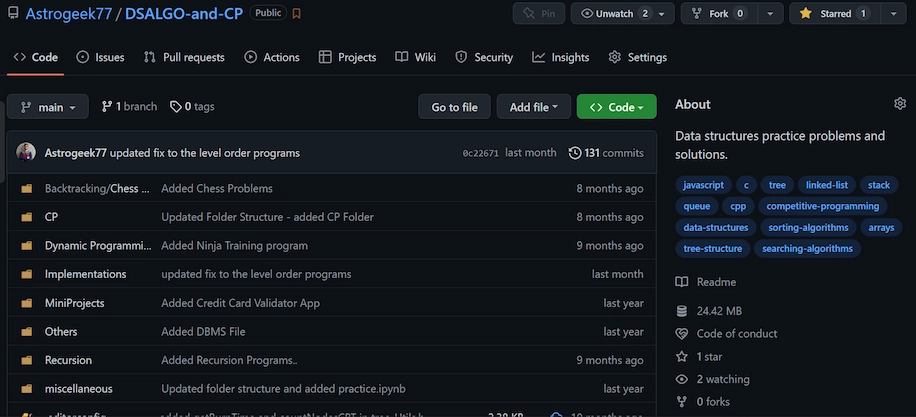Click the searching-algorithms topic tag
916x417 pixels.
click(x=807, y=248)
